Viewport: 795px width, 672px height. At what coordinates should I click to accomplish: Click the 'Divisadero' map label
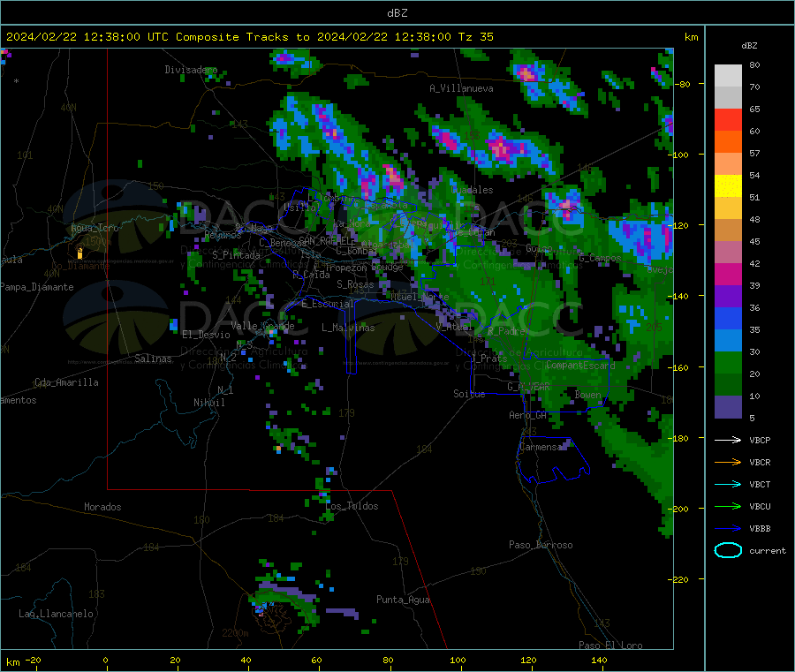[191, 70]
